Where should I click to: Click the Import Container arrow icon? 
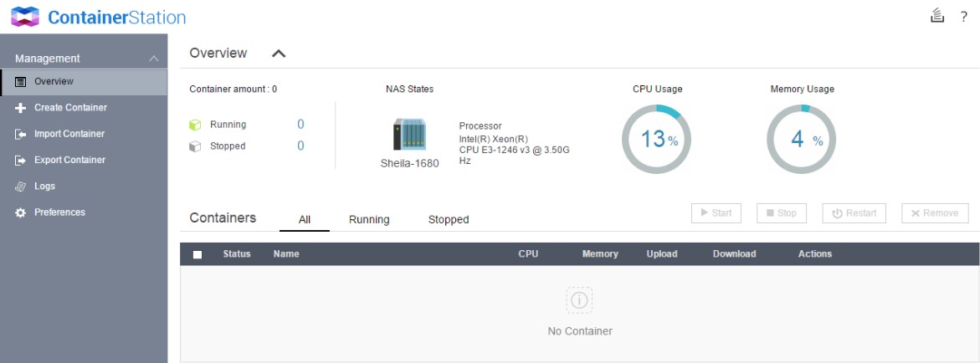[x=21, y=134]
